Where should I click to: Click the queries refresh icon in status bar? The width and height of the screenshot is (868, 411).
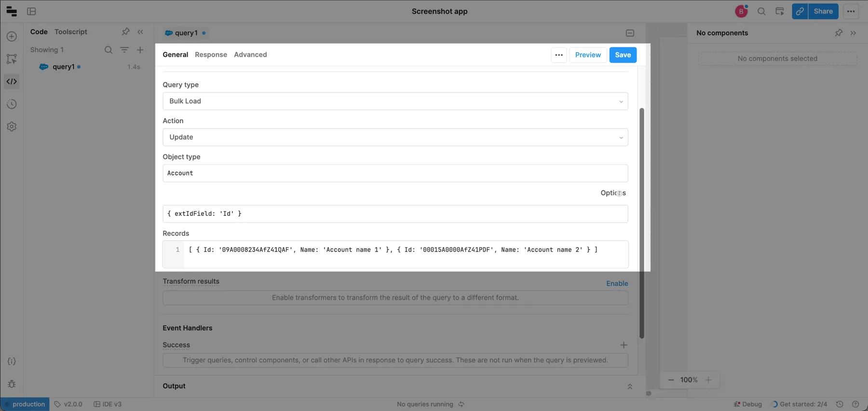click(461, 404)
